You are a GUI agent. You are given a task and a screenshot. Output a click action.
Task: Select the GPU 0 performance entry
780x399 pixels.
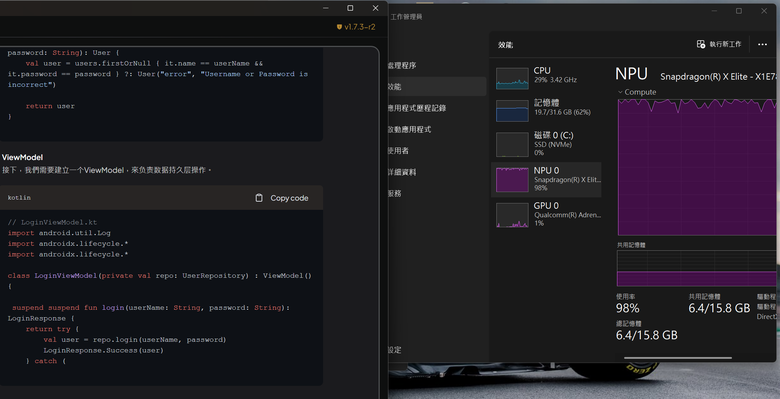546,214
